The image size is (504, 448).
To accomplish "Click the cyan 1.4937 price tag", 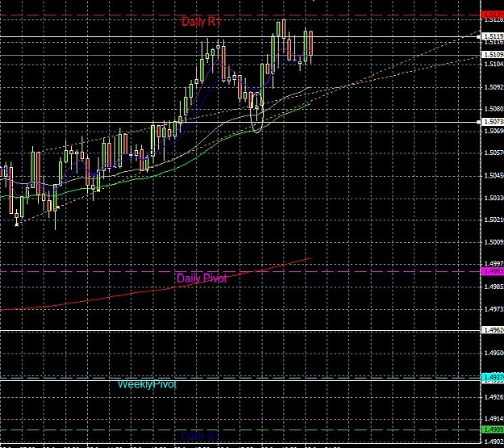I will tap(493, 377).
